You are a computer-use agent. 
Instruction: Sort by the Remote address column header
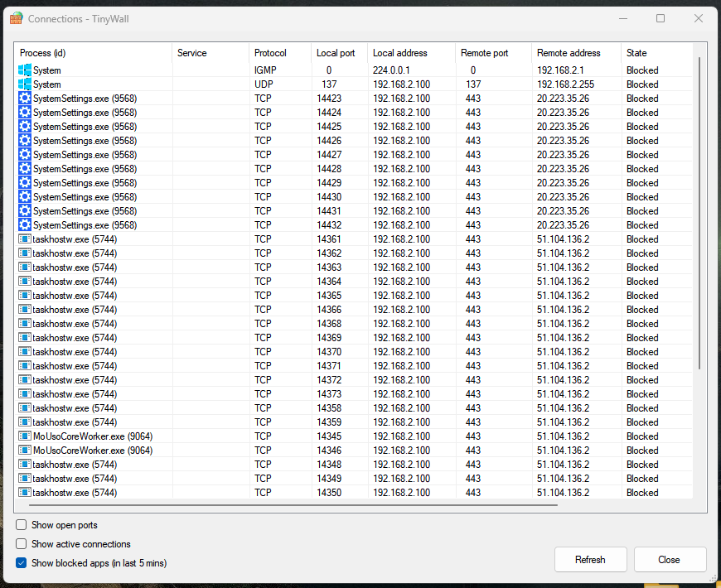576,53
